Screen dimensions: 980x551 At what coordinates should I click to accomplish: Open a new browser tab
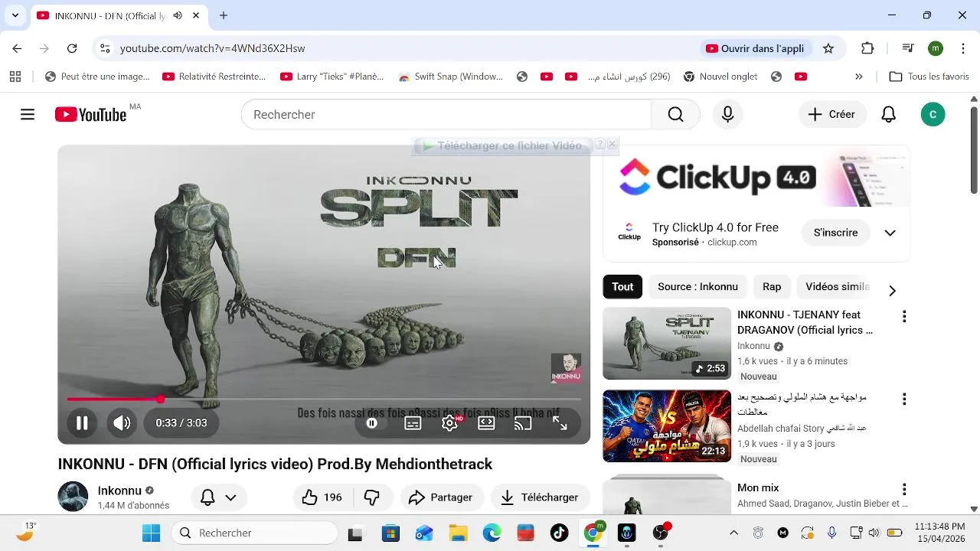tap(224, 15)
